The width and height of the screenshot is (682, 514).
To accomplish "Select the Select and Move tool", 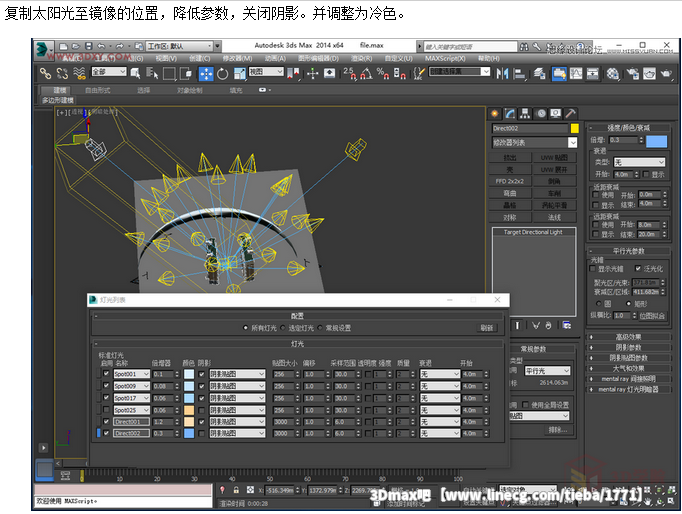I will tap(206, 73).
